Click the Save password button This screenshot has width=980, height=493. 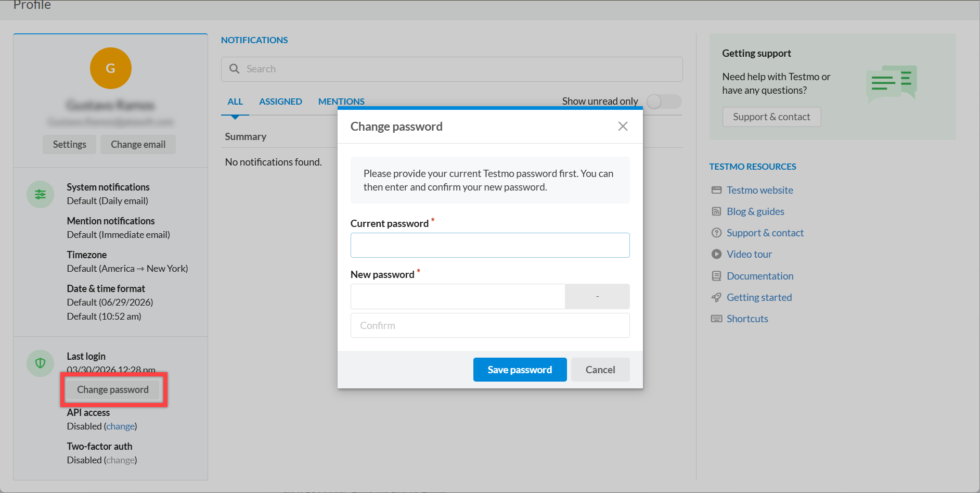click(520, 370)
